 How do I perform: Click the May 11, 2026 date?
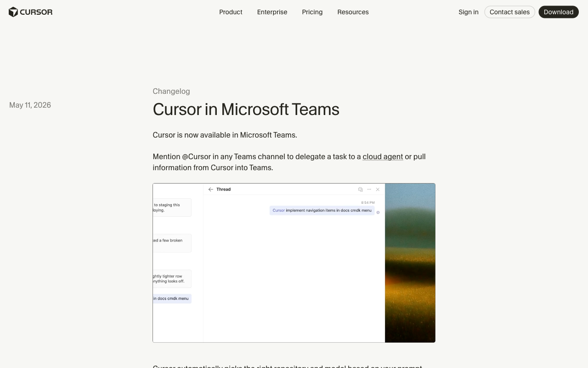click(30, 105)
